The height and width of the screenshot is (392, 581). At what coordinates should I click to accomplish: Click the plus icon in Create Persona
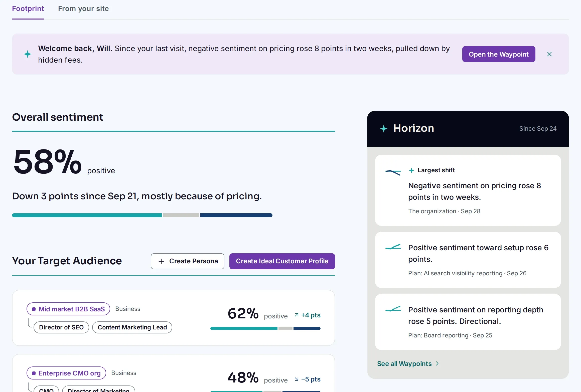[x=161, y=261]
